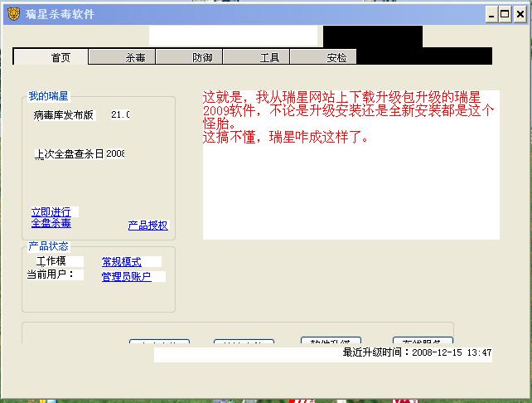This screenshot has height=403, width=532.
Task: Click the partially visible 软件升级 button
Action: pos(331,340)
